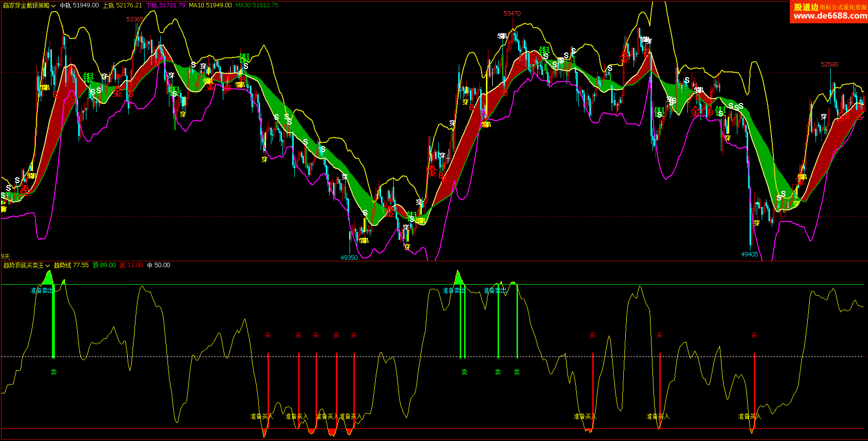Click the 49350 low price marker
This screenshot has height=441, width=868.
349,258
